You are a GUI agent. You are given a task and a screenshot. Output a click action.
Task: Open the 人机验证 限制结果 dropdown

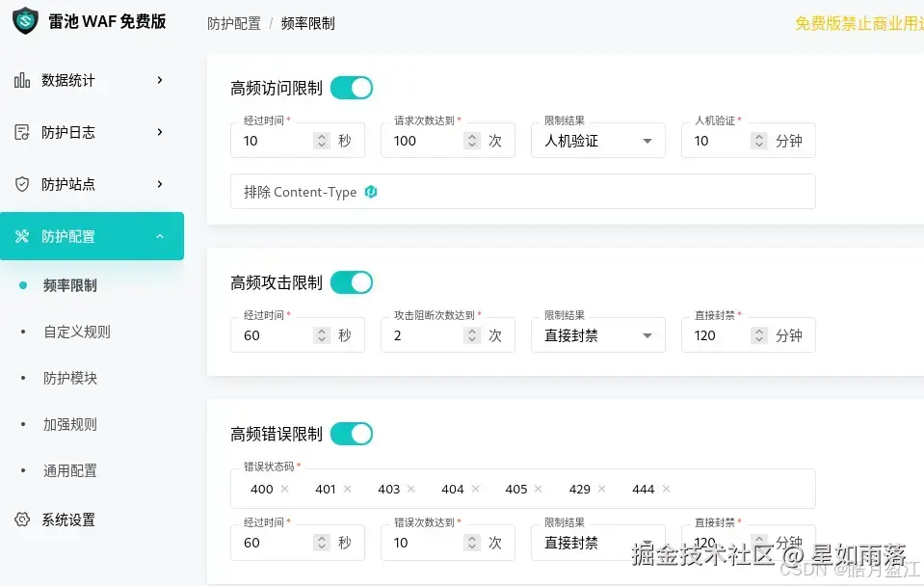click(x=597, y=141)
